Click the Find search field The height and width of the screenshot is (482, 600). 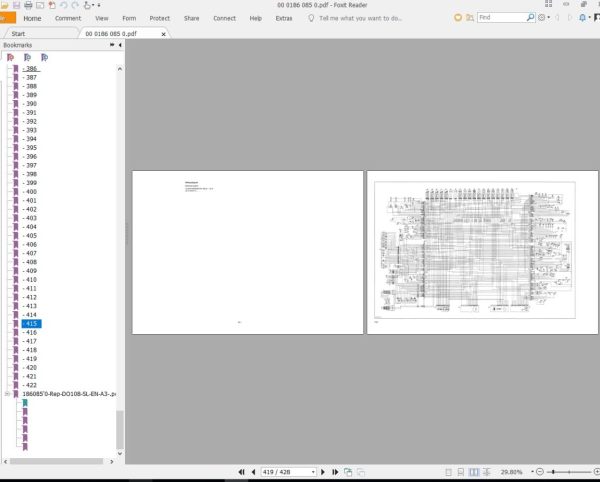coord(502,18)
